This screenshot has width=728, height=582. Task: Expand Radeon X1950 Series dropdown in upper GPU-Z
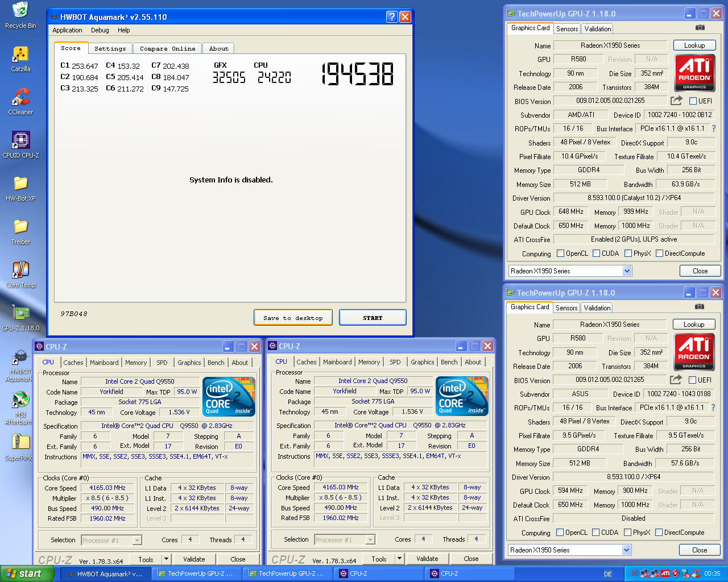627,271
